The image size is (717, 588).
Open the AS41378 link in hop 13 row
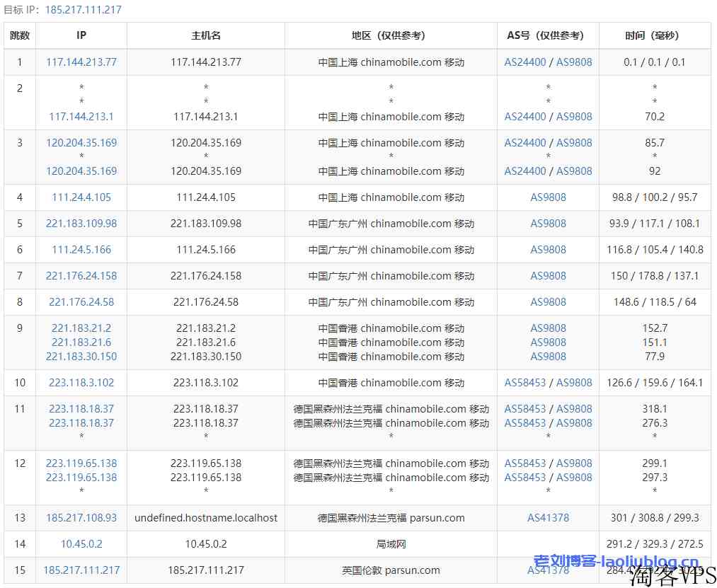point(549,518)
